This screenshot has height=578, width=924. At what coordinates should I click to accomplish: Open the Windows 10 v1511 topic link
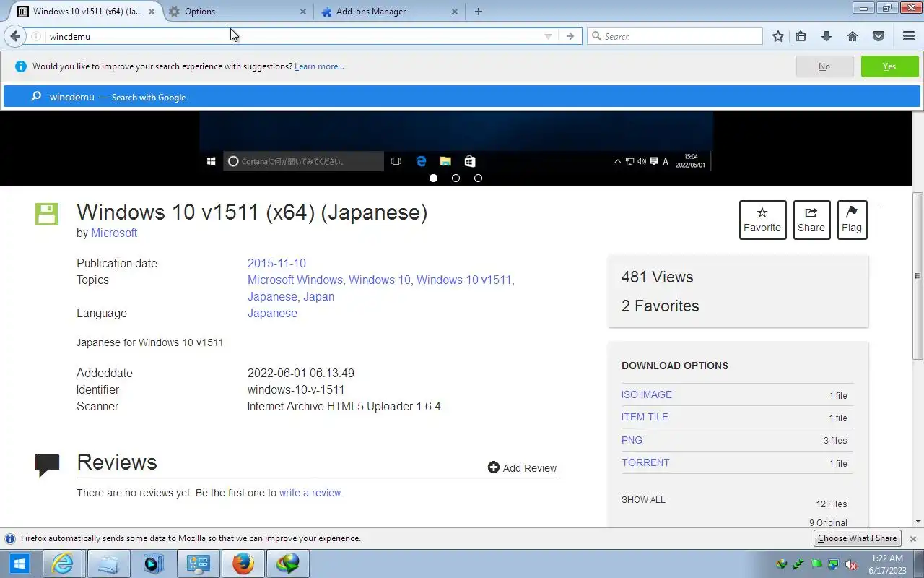[464, 280]
